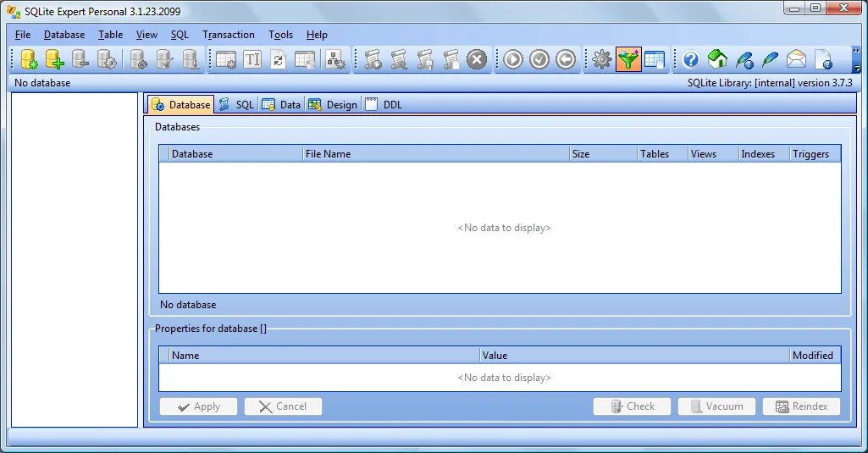Switch to the Data tab
868x453 pixels.
tap(281, 105)
